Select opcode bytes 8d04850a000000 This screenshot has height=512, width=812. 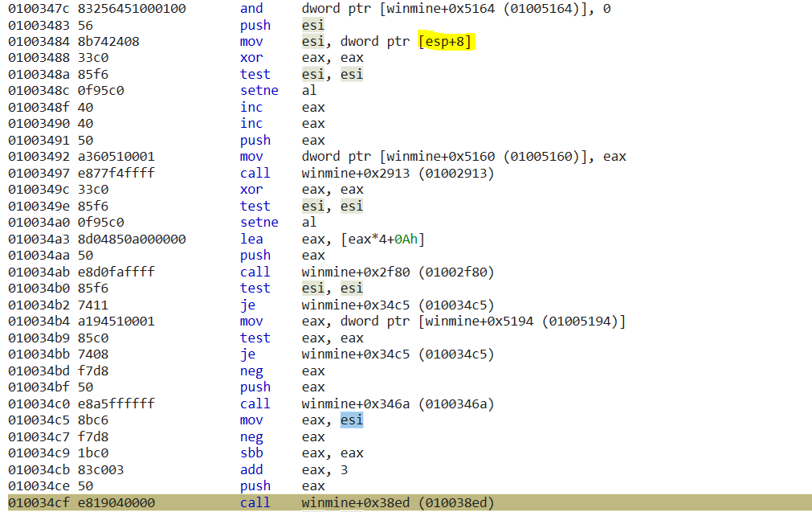[x=132, y=239]
